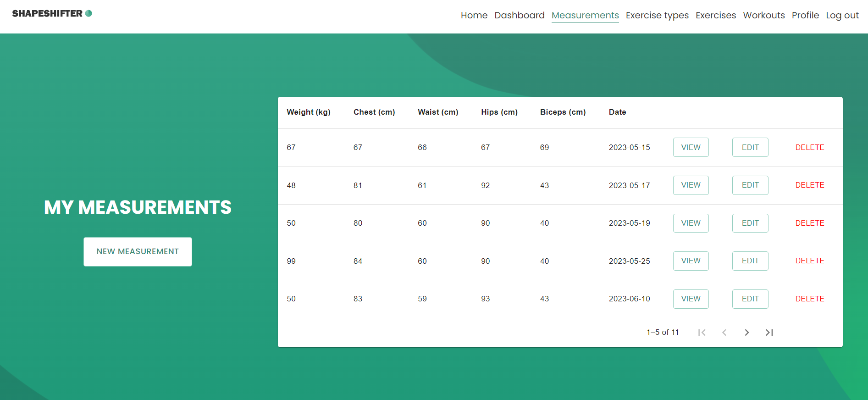This screenshot has width=868, height=400.
Task: Click weight value 48 in table
Action: pos(291,185)
